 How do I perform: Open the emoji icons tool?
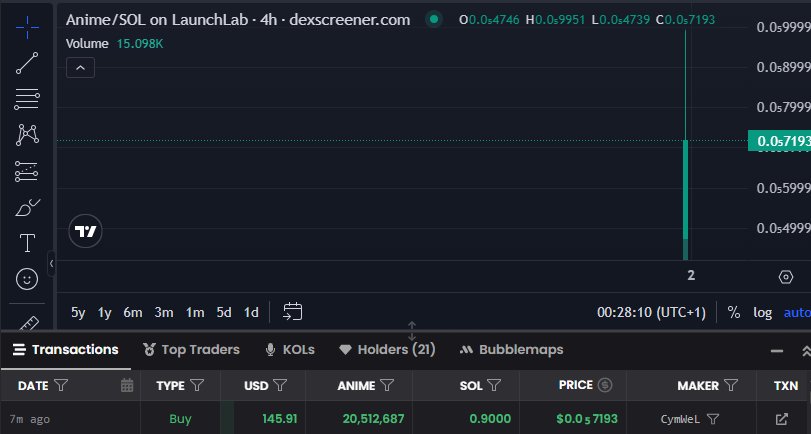[x=27, y=279]
